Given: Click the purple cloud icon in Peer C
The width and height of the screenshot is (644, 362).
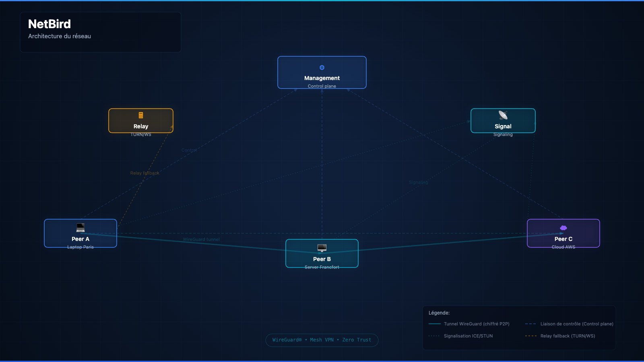Looking at the screenshot, I should (x=563, y=228).
